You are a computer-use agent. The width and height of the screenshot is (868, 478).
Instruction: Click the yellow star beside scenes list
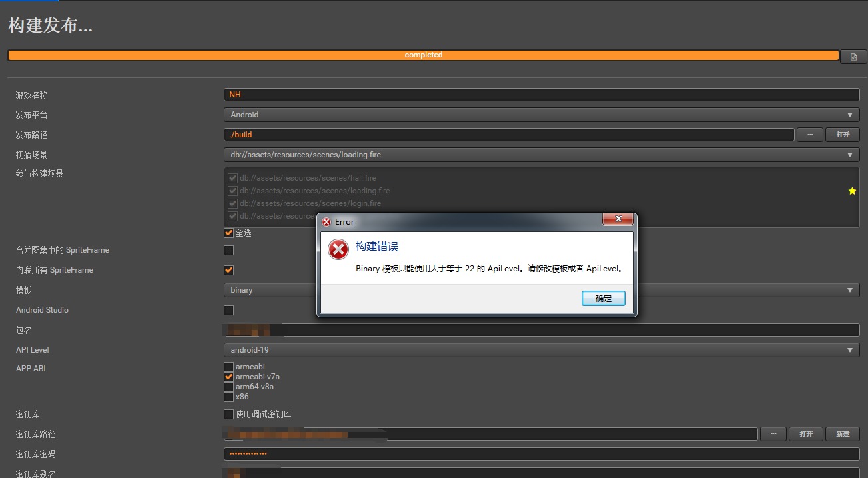pyautogui.click(x=852, y=191)
